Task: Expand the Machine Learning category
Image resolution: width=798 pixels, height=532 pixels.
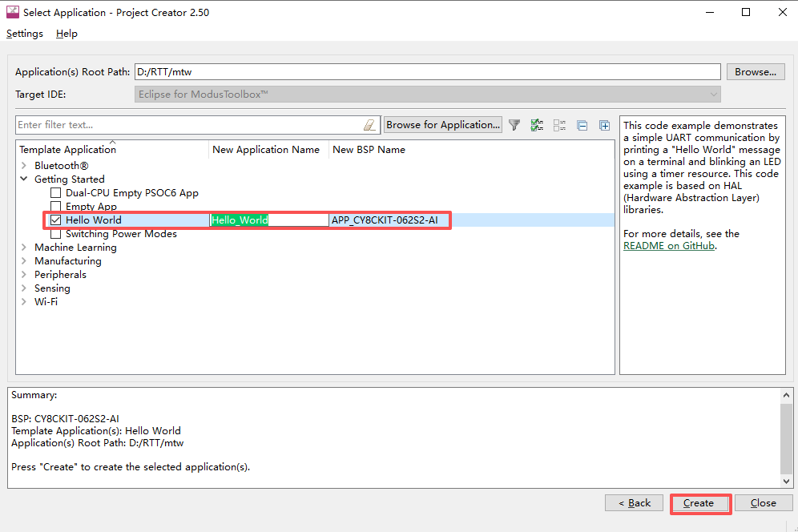Action: pos(24,248)
